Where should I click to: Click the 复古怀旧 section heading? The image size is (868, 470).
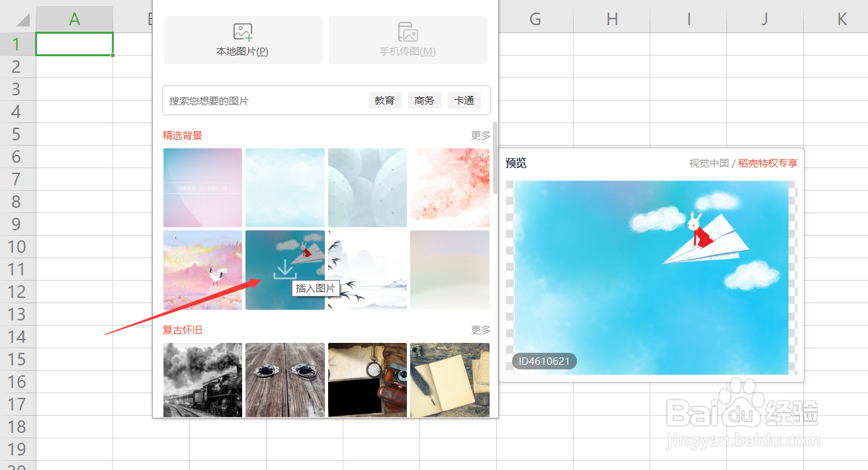pyautogui.click(x=183, y=330)
